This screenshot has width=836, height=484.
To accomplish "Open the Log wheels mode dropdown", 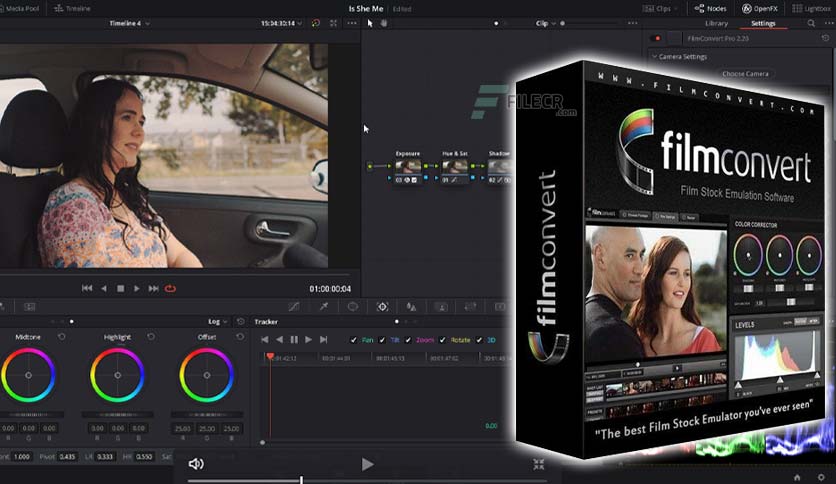I will [x=218, y=321].
